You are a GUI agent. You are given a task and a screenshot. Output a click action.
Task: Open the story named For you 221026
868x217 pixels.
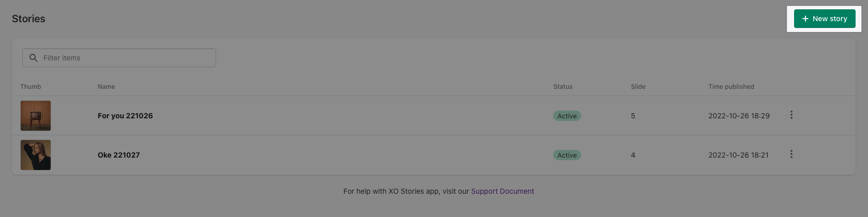(x=125, y=116)
